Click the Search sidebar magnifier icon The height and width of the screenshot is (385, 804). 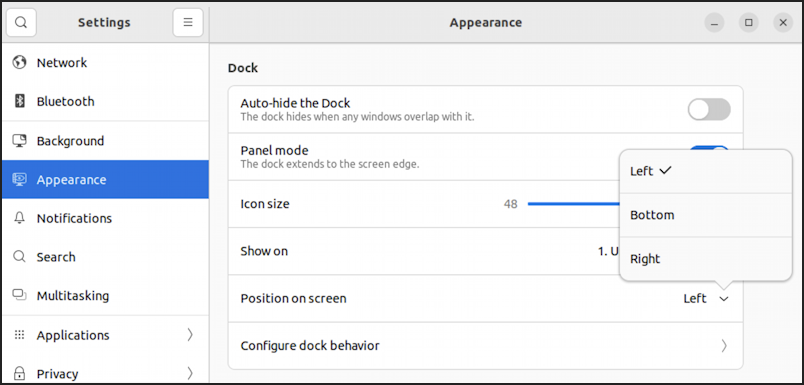[19, 257]
